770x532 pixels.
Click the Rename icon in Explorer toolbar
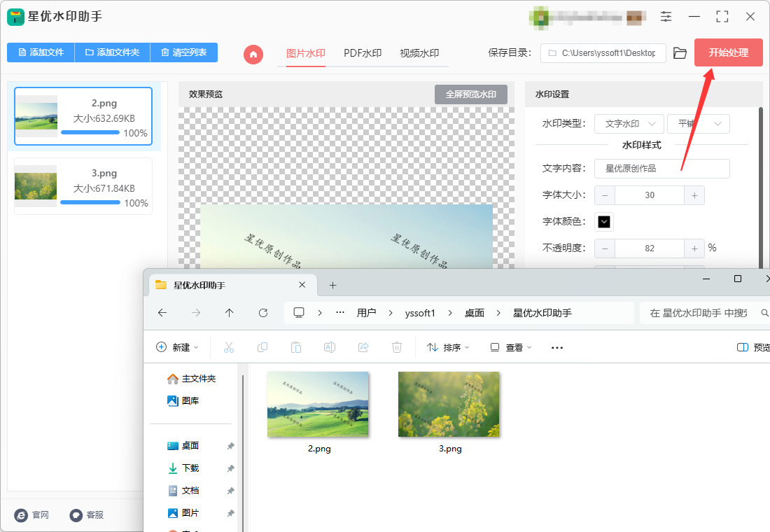(330, 347)
